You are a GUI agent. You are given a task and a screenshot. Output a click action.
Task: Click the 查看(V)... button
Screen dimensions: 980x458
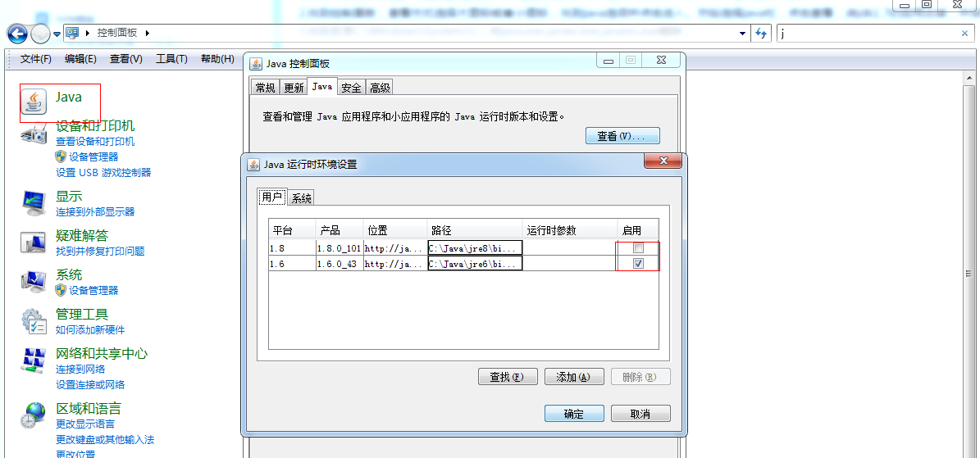pos(622,135)
